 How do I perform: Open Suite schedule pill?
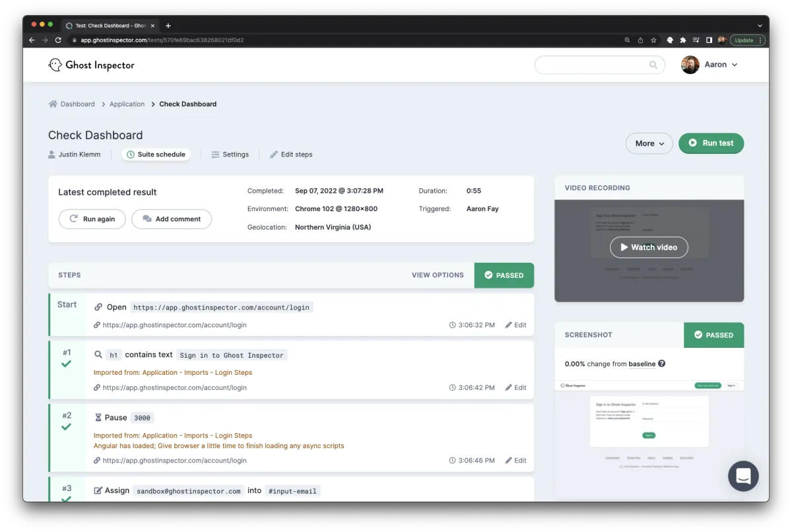pos(156,154)
